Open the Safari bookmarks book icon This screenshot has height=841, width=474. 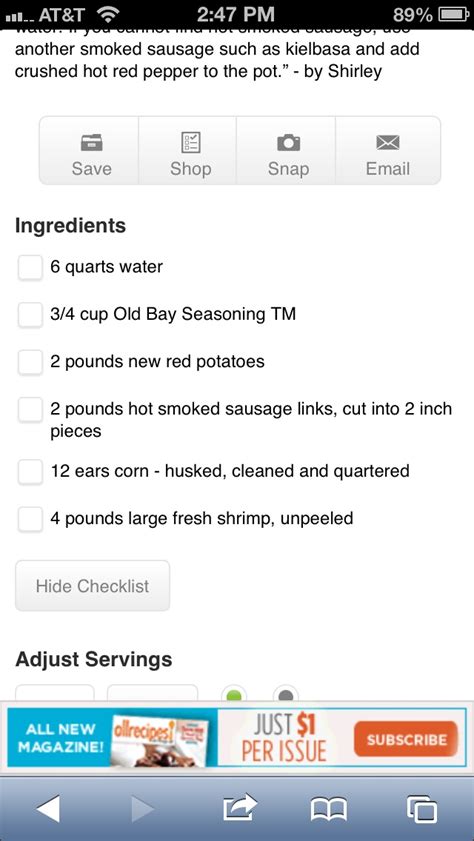(x=329, y=809)
